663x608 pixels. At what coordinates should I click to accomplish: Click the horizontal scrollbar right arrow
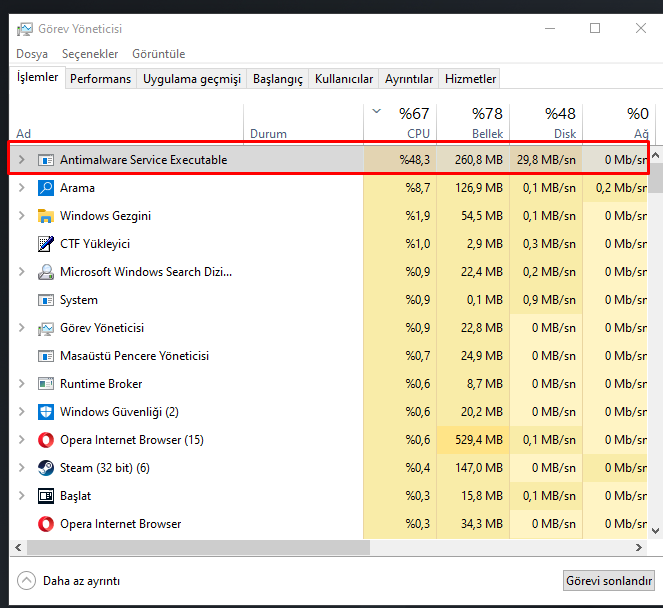click(x=639, y=548)
